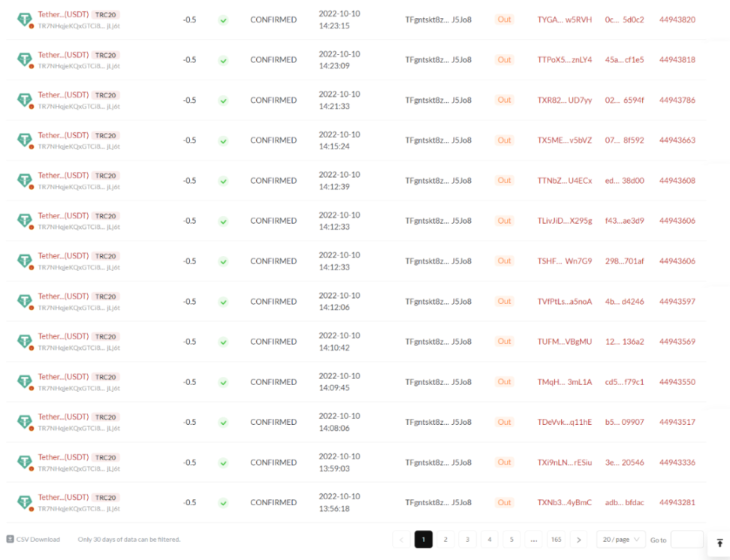Open block number 44943550
Image resolution: width=730 pixels, height=560 pixels.
coord(677,382)
